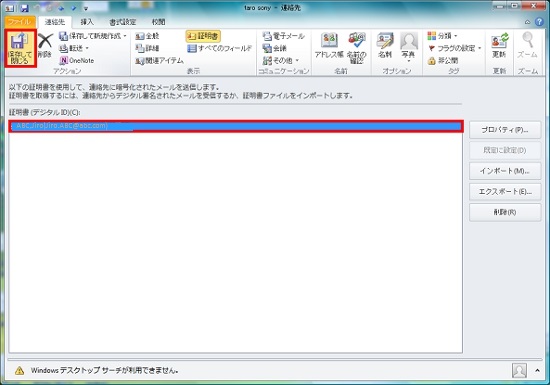This screenshot has height=385, width=550.
Task: Show すべてのフィールド (All Fields) view
Action: (x=220, y=48)
